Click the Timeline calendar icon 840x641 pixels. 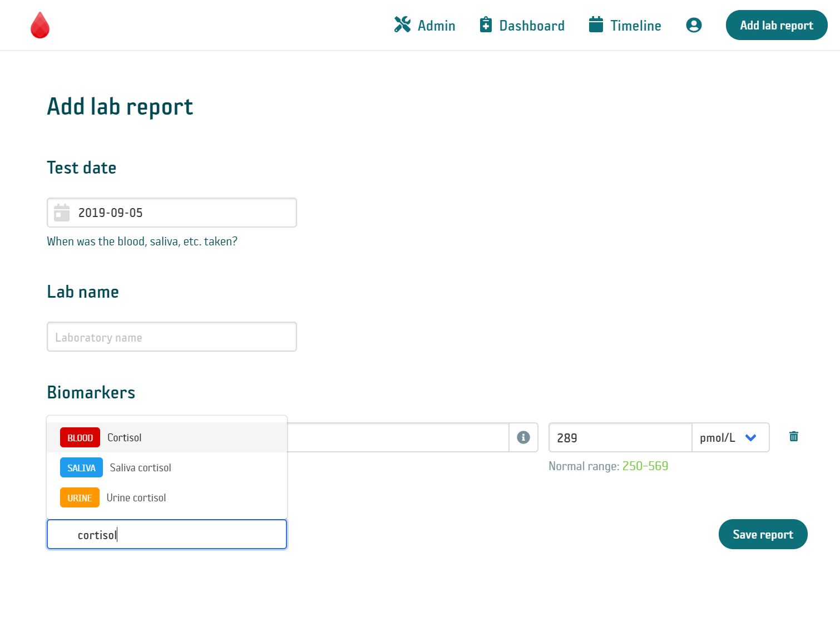596,25
